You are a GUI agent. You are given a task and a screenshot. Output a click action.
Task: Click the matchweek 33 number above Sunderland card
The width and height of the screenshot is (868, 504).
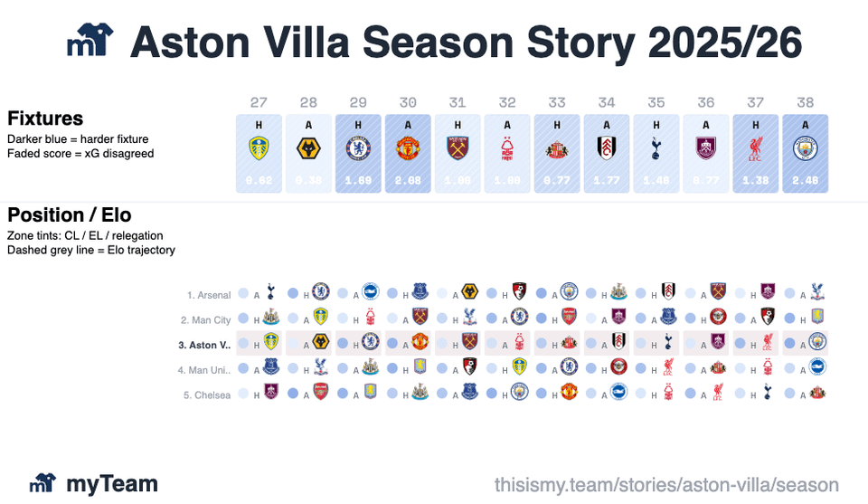pos(557,102)
